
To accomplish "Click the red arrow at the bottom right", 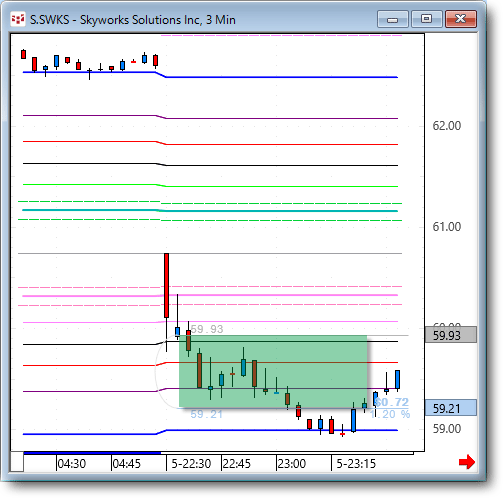I will point(467,462).
